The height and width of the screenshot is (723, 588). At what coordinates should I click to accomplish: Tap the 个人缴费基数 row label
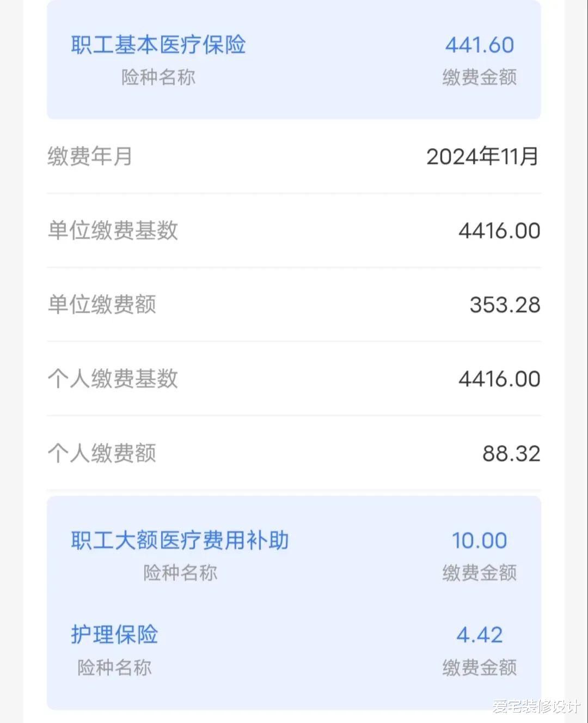[x=113, y=379]
